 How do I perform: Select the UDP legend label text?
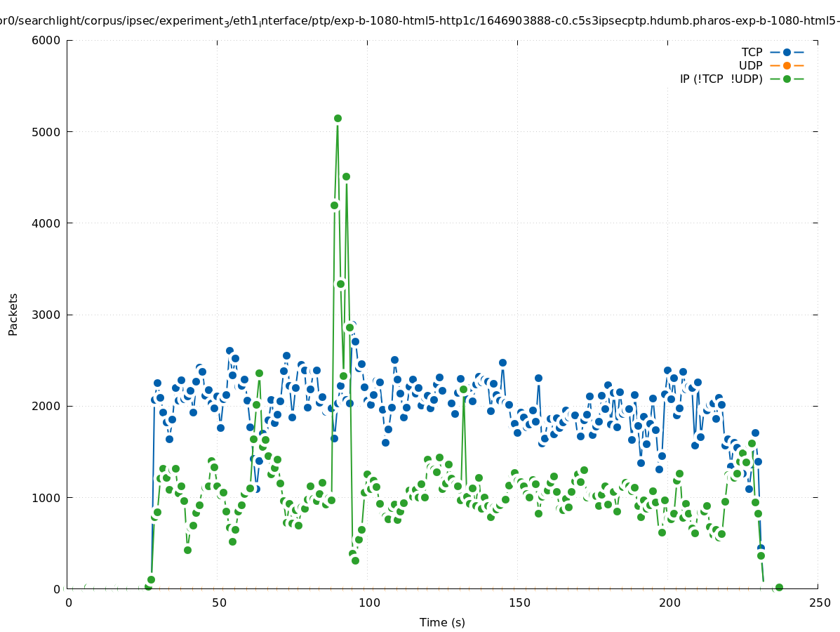[x=750, y=65]
